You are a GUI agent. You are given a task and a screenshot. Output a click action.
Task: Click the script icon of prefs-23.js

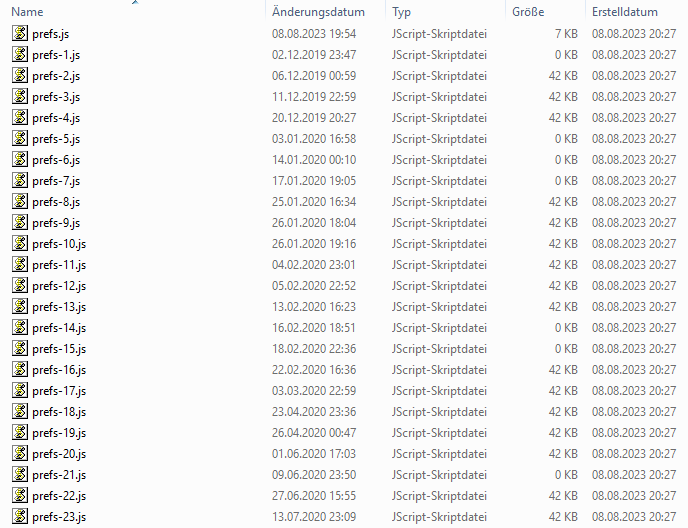click(20, 517)
